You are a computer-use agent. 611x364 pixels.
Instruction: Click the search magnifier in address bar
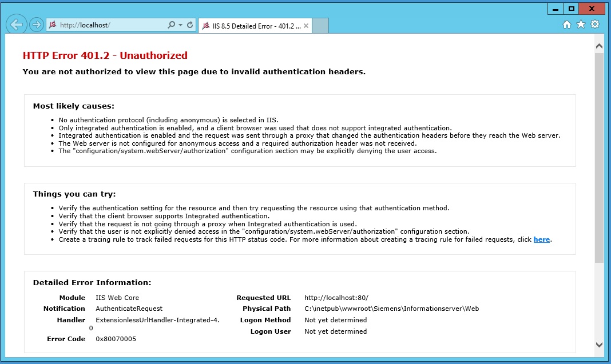point(171,25)
